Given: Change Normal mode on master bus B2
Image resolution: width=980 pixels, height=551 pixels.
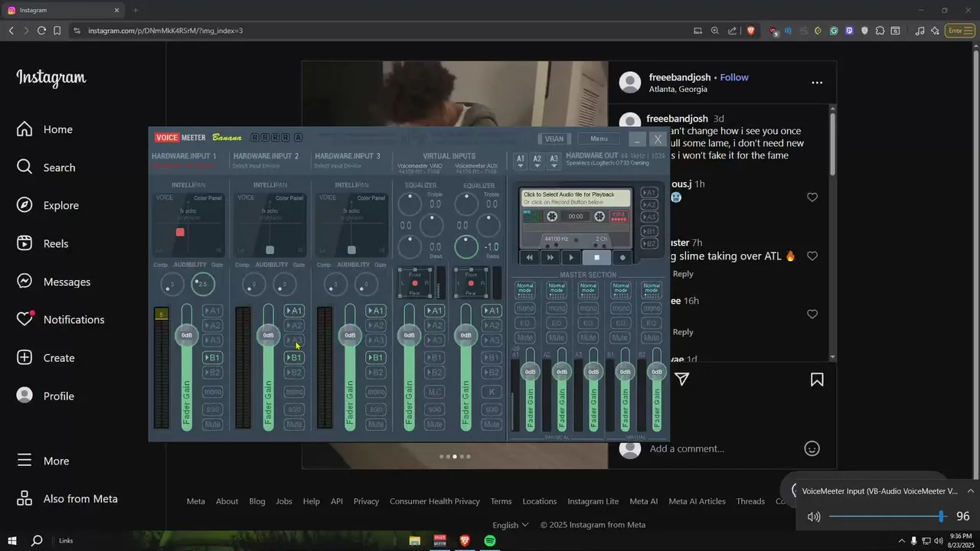Looking at the screenshot, I should point(651,289).
